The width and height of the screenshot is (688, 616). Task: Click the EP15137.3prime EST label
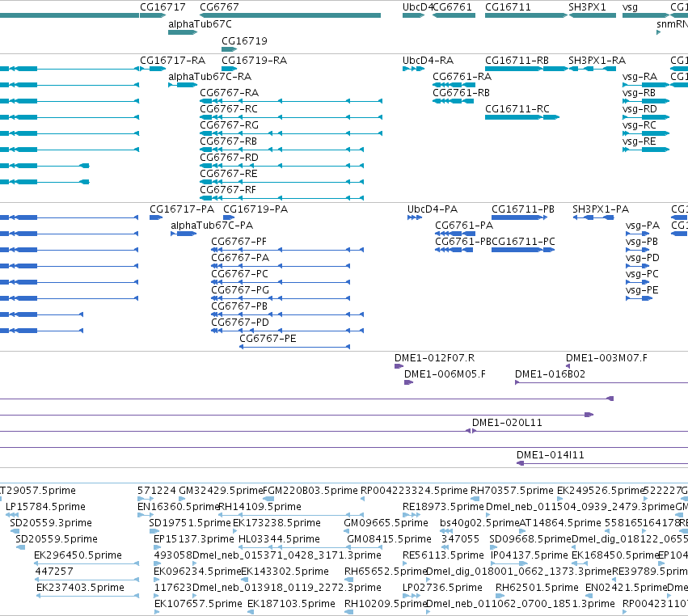[x=194, y=539]
